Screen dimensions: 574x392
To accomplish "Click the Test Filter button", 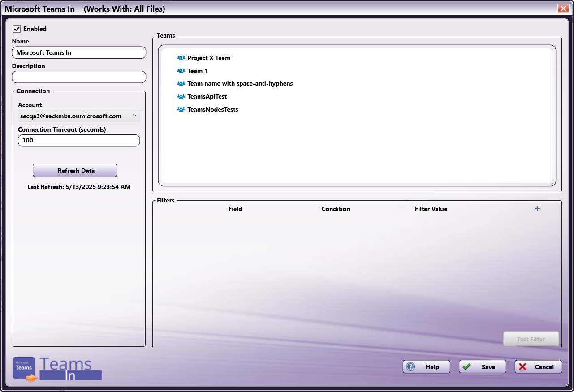I will click(x=531, y=339).
